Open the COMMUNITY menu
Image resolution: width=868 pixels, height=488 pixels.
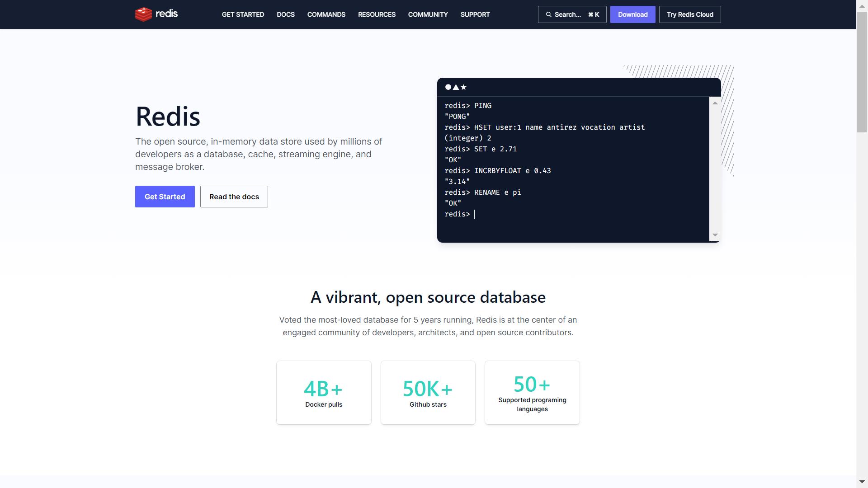[428, 14]
